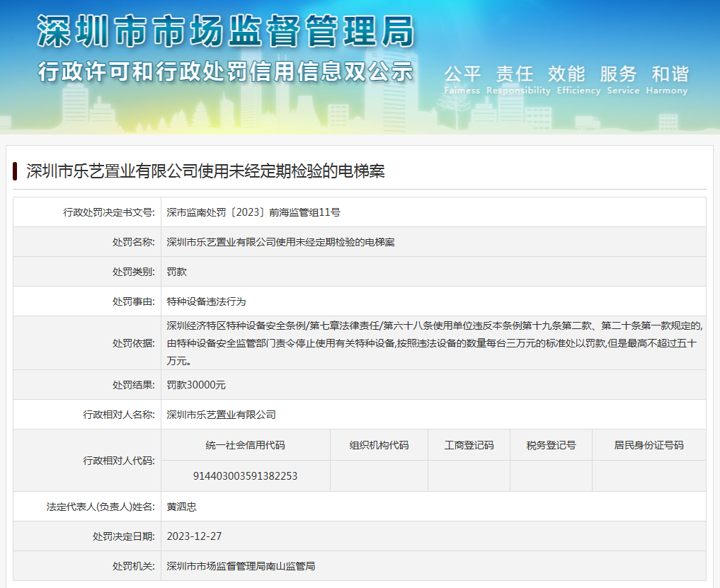Click the 工商登记码 column header

click(469, 445)
